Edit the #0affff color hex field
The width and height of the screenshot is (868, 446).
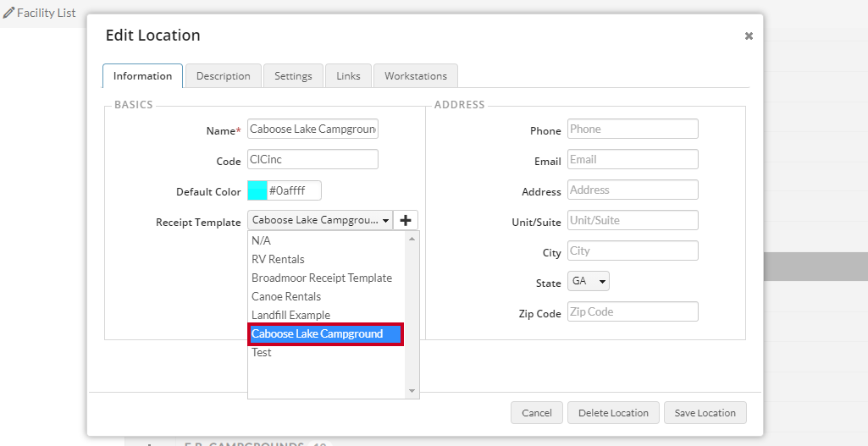294,191
